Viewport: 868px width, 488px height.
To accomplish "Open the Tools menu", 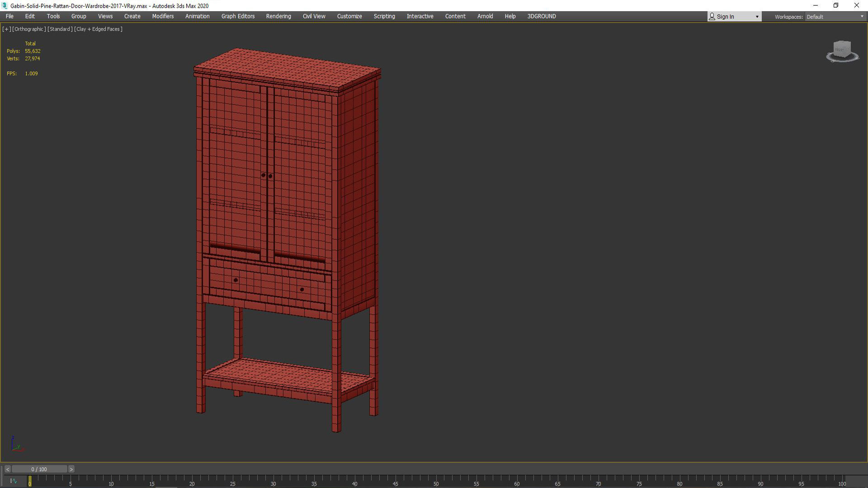I will pyautogui.click(x=53, y=16).
